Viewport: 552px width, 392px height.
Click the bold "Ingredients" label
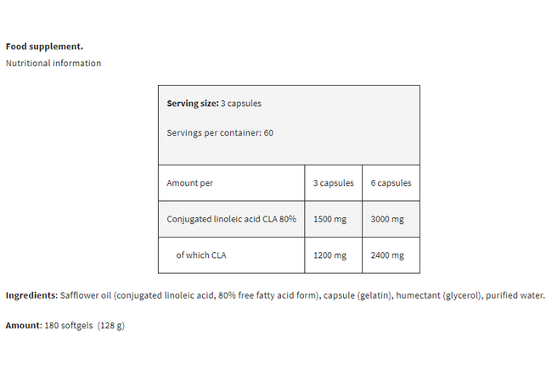pos(31,295)
